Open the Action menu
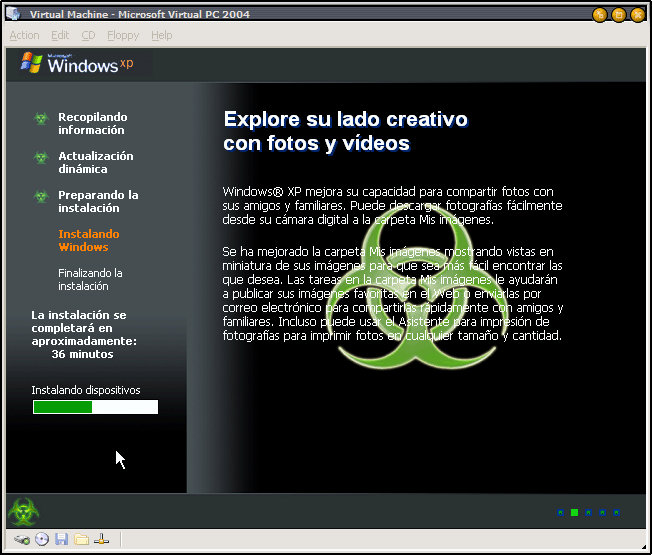This screenshot has width=652, height=555. coord(25,35)
